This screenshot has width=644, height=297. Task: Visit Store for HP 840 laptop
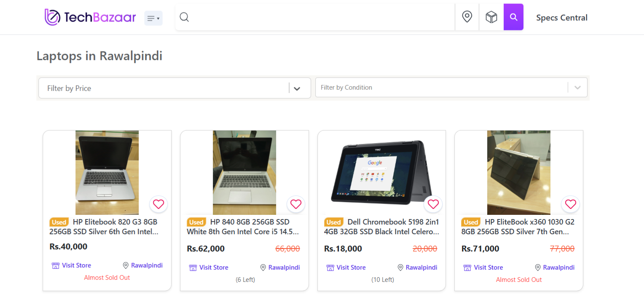tap(209, 268)
